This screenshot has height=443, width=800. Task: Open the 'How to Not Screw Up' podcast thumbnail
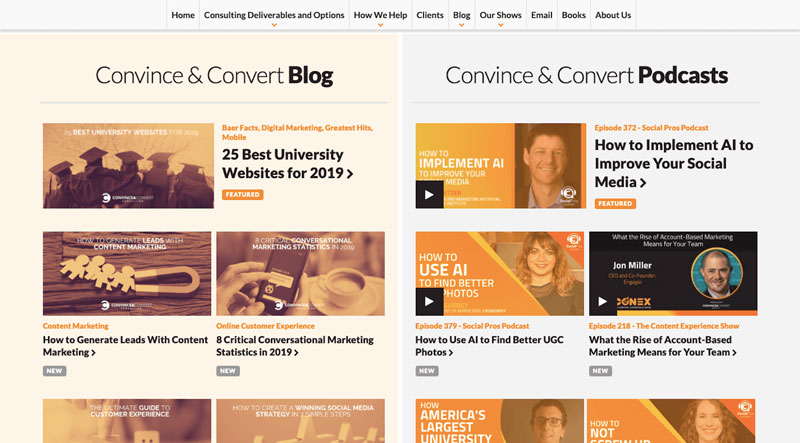click(x=671, y=421)
